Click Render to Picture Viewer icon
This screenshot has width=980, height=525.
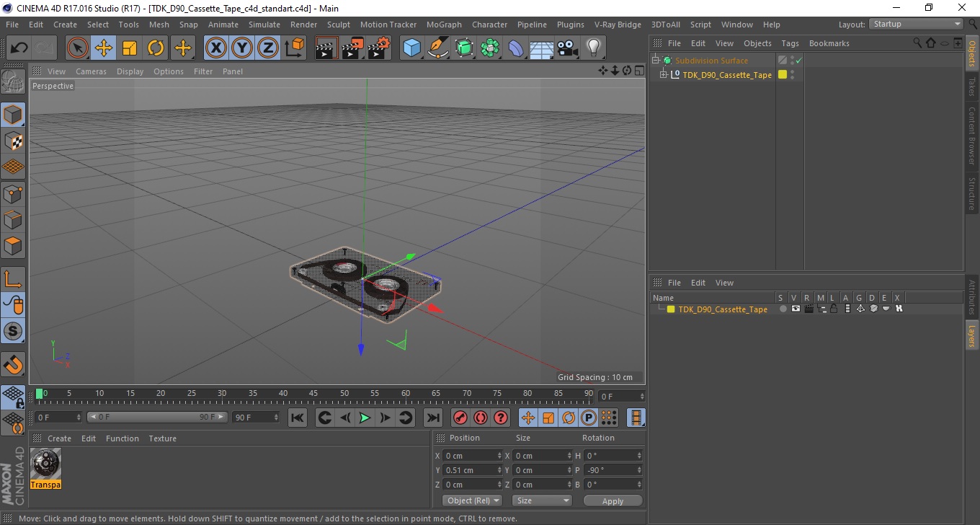click(353, 48)
